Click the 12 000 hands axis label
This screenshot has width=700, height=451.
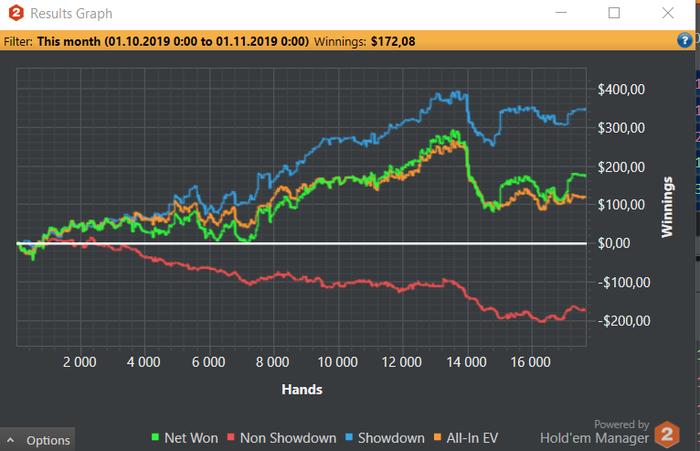click(402, 362)
